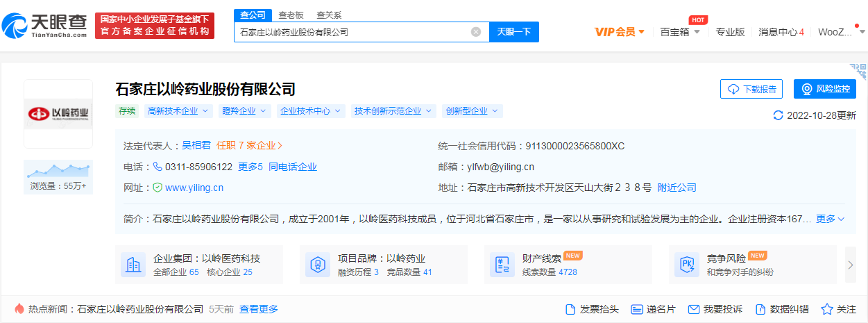Show more phone numbers via 更多5

pyautogui.click(x=250, y=167)
